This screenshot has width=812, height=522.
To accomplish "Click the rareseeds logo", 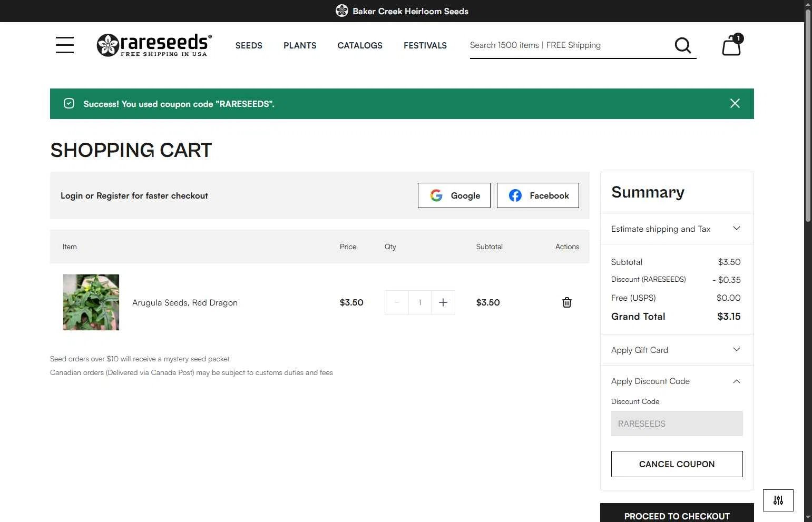I will 154,45.
